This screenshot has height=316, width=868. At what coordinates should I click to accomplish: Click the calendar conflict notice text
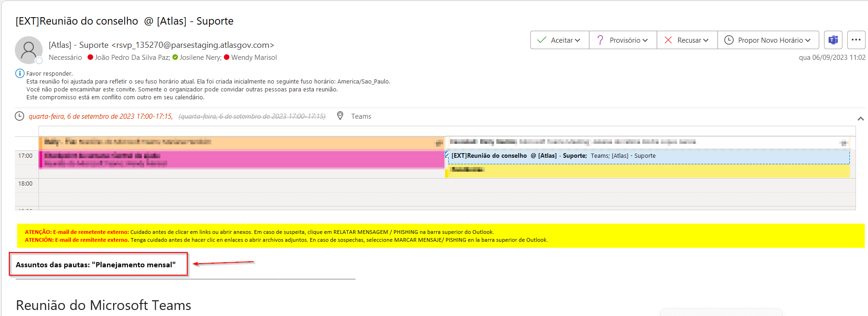tap(115, 97)
